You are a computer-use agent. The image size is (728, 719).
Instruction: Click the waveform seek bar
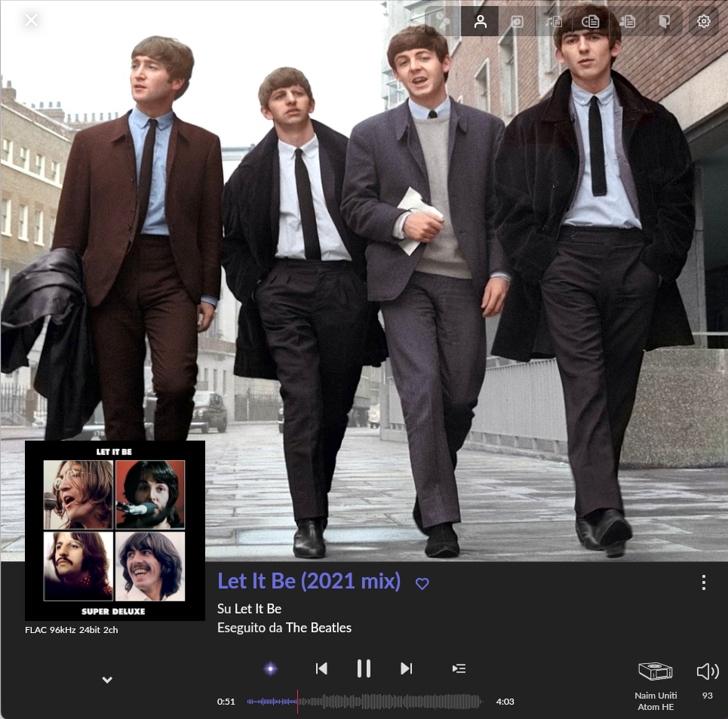tap(364, 702)
